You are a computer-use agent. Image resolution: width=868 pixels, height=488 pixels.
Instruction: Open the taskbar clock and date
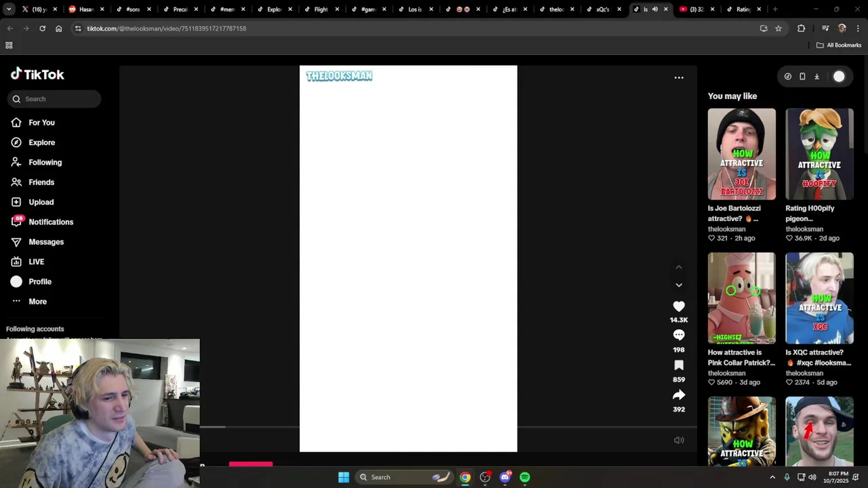(838, 477)
